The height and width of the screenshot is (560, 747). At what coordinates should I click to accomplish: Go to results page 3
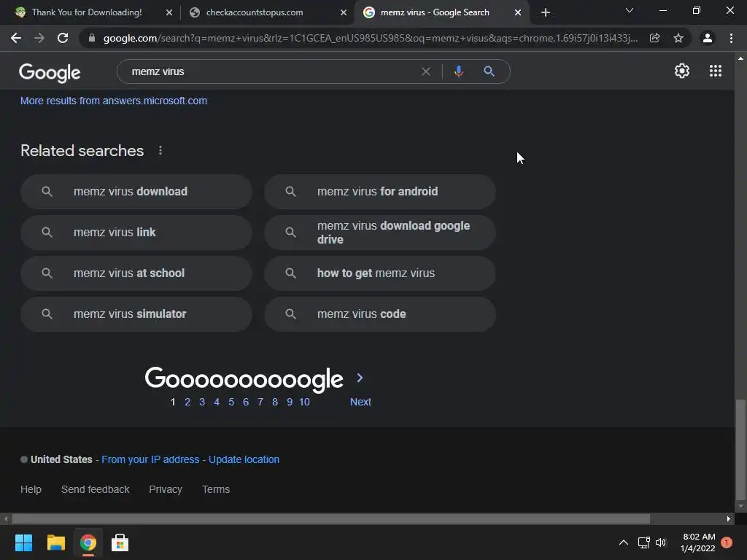click(202, 402)
